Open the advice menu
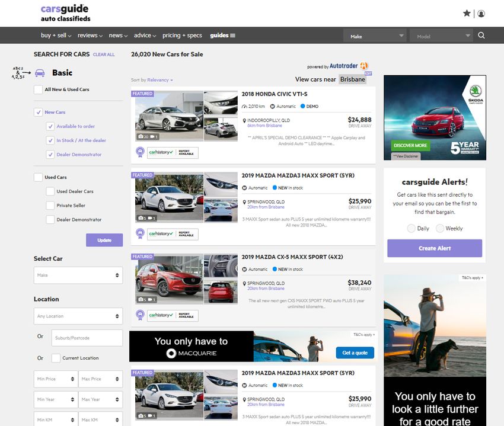This screenshot has height=426, width=504. click(145, 36)
